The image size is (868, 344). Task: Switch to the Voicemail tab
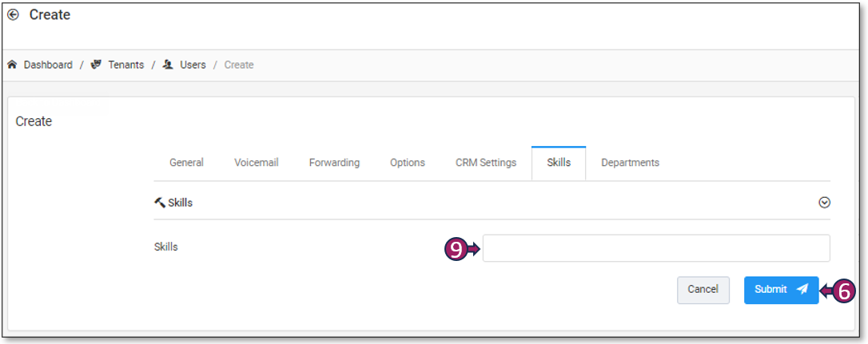(256, 163)
